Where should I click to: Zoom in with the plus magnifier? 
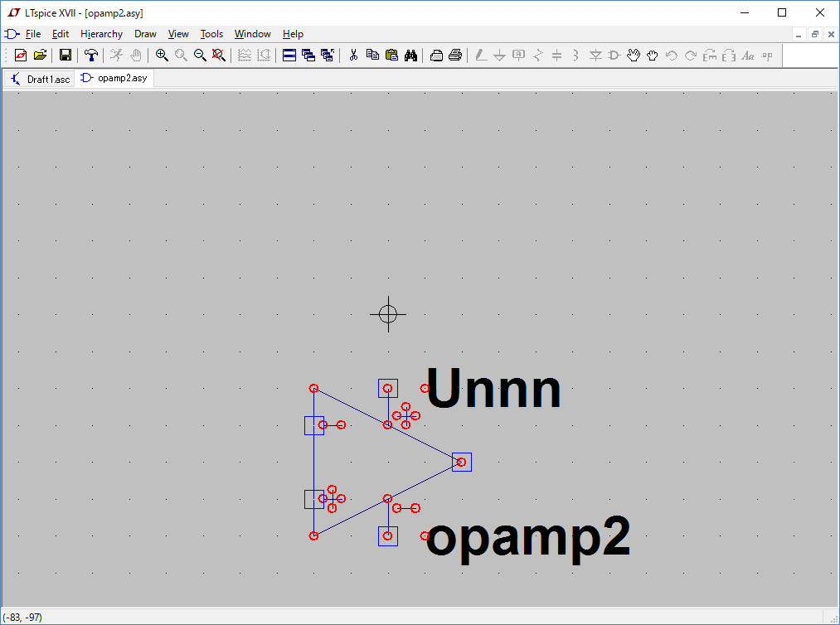click(162, 56)
